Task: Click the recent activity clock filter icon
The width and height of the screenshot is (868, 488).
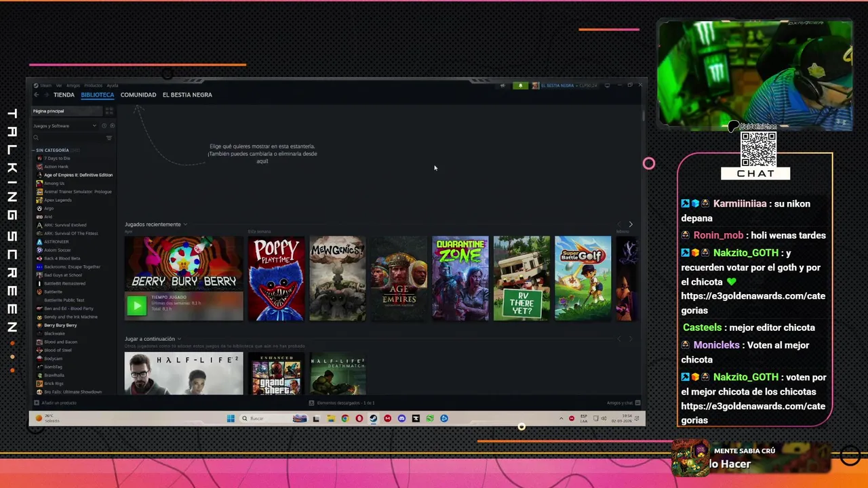Action: click(x=104, y=126)
